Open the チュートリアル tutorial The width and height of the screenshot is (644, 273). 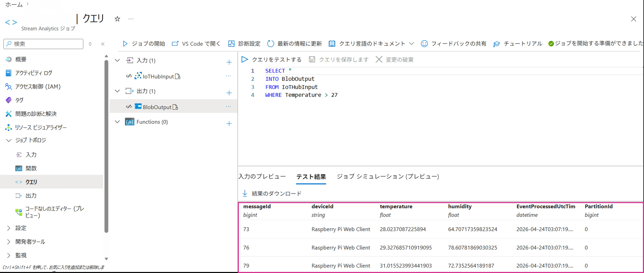tap(518, 44)
